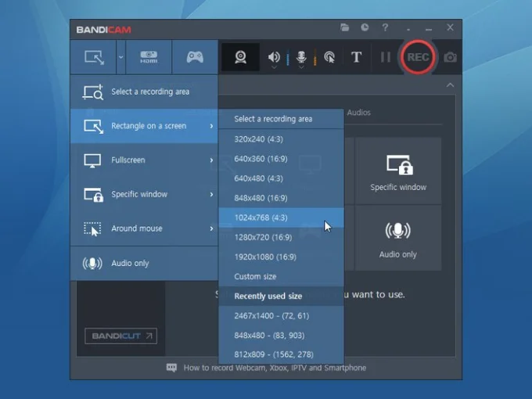The width and height of the screenshot is (532, 399).
Task: Choose Fullscreen menu entry
Action: coord(144,160)
